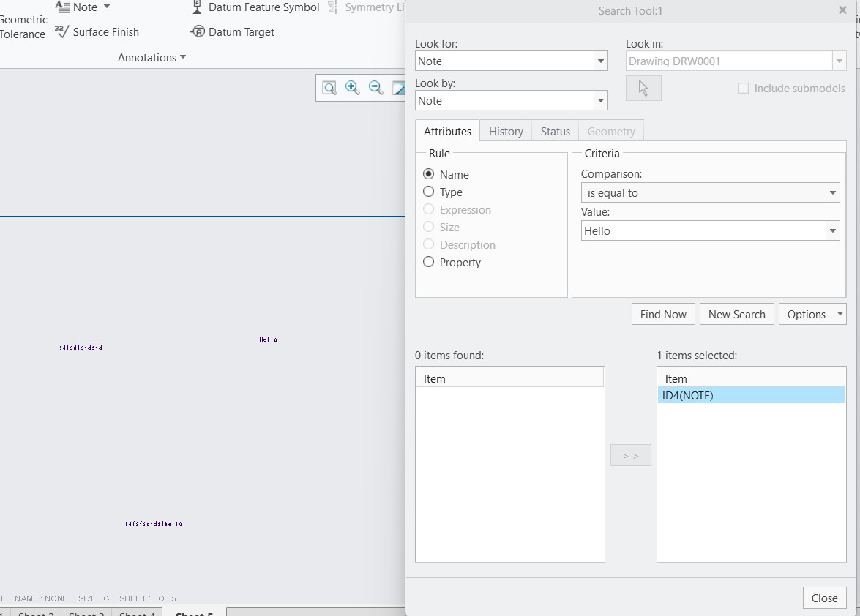Enable the Include submodels checkbox
Viewport: 860px width, 616px height.
743,88
